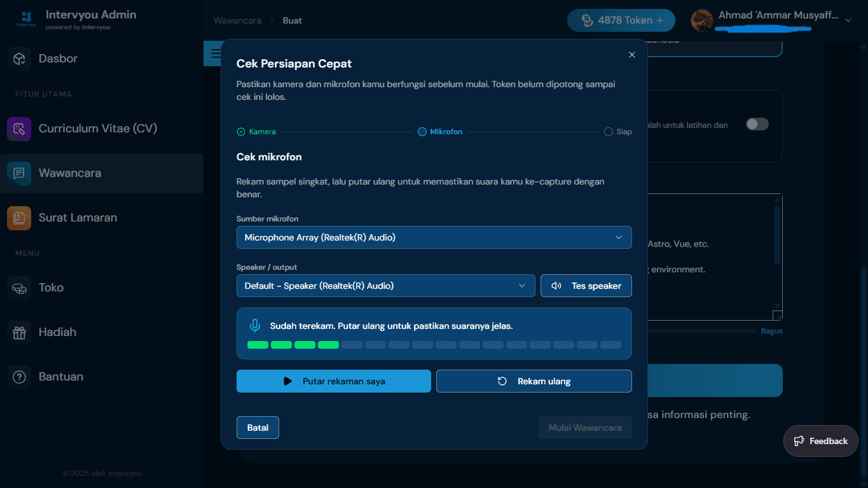Toggle the switch behind the dialog
Viewport: 868px width, 488px height.
point(757,124)
